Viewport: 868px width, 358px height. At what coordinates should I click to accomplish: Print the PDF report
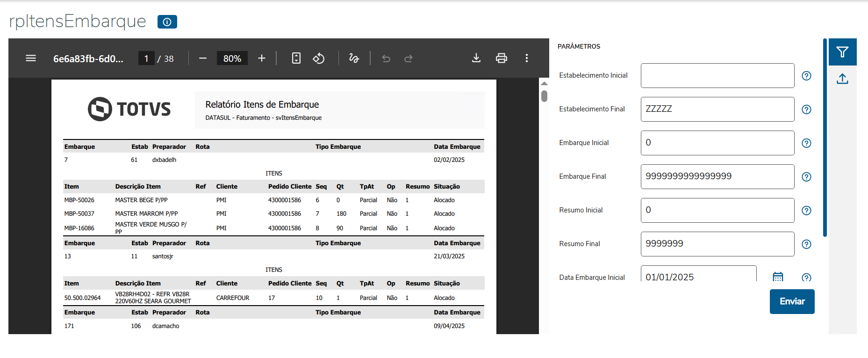[502, 58]
